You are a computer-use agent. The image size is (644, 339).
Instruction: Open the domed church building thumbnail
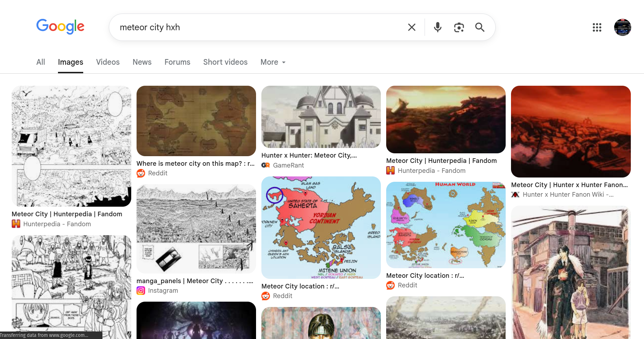pos(321,117)
